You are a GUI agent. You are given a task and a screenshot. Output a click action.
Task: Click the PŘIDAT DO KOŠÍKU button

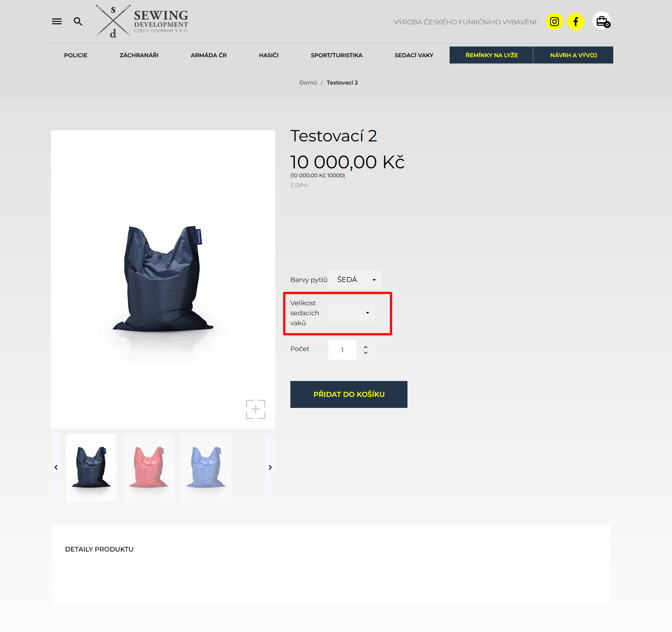tap(349, 394)
